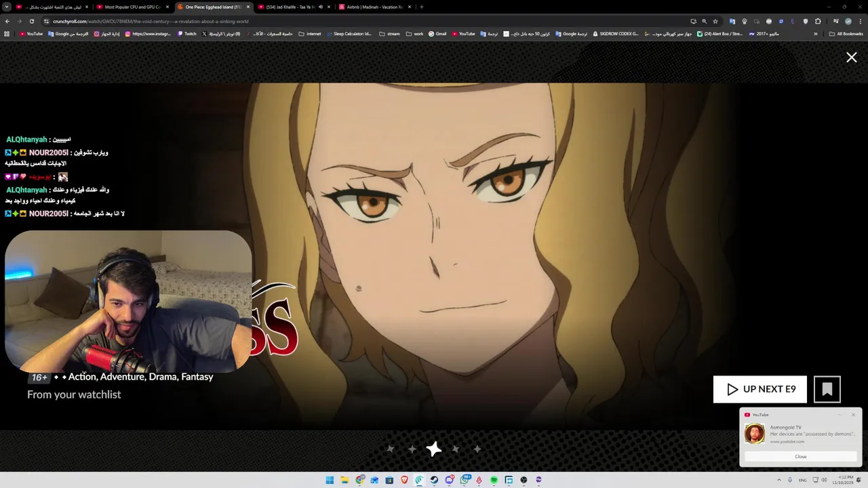Go forward in browser history
This screenshot has height=488, width=868.
(x=19, y=21)
